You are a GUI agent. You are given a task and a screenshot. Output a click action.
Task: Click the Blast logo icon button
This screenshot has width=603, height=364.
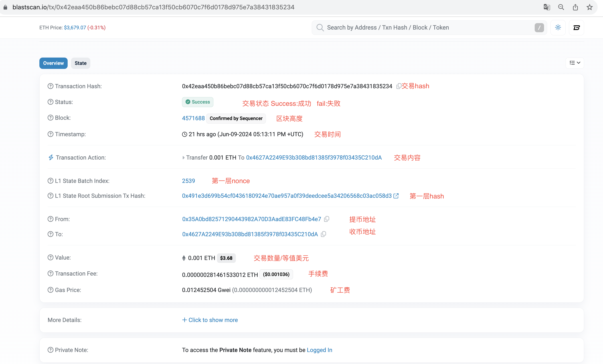(576, 28)
